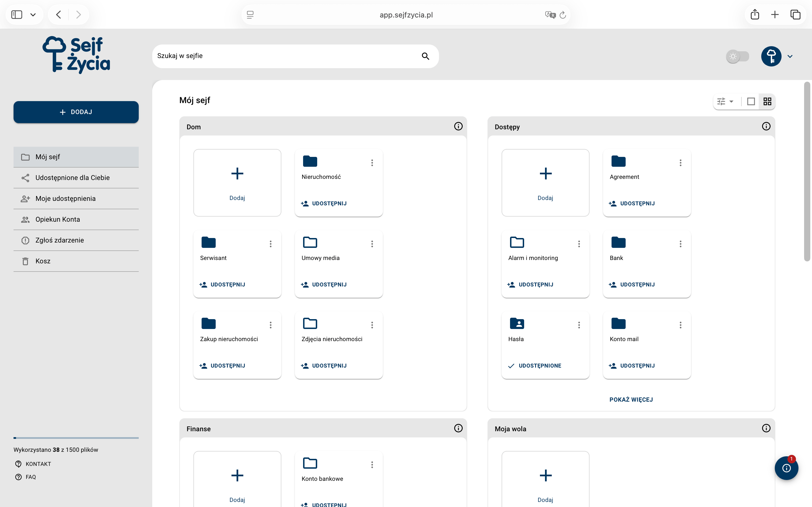
Task: Open three-dot menu on Konto mail folder
Action: [680, 325]
